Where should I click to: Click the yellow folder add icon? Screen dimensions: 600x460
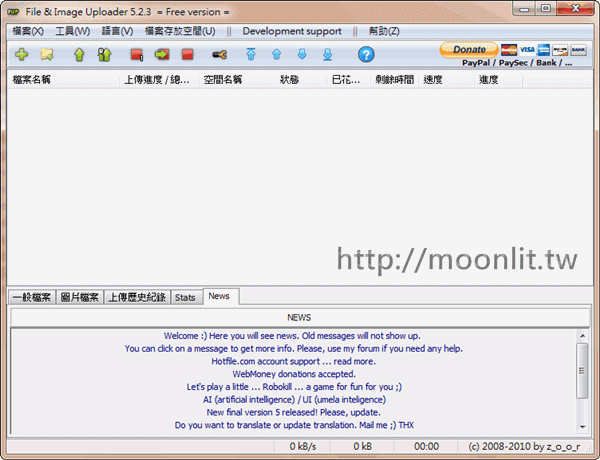(47, 54)
